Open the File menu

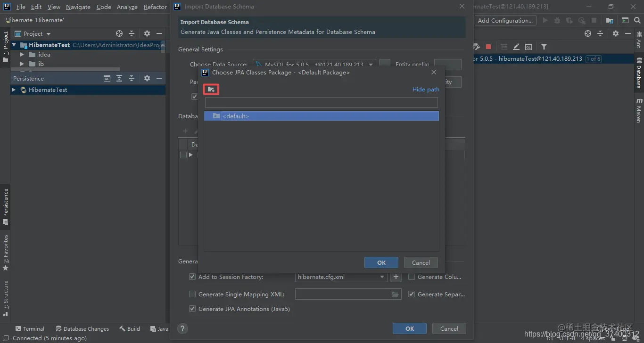pos(21,7)
